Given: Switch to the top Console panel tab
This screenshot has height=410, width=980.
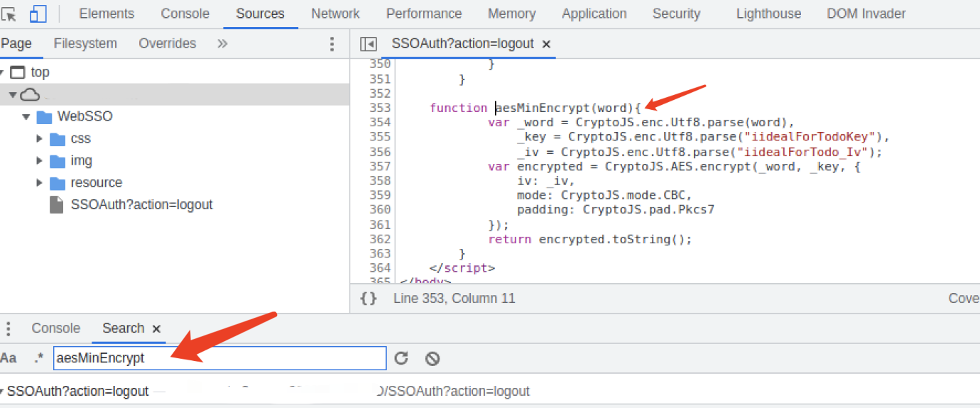Looking at the screenshot, I should [185, 13].
